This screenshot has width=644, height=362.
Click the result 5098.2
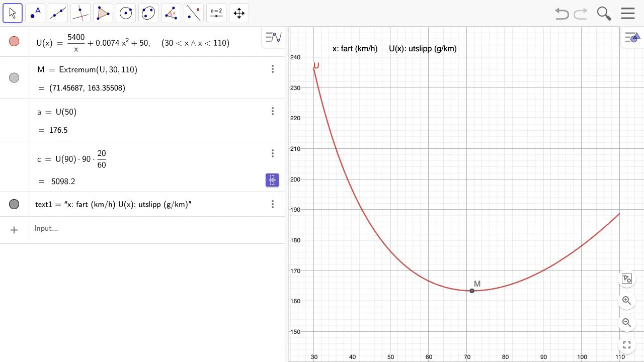pyautogui.click(x=63, y=181)
